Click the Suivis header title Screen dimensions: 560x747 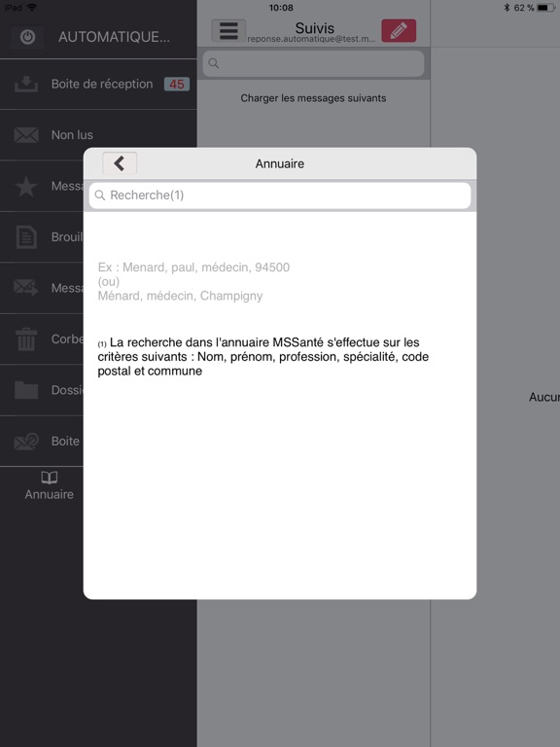pos(315,27)
